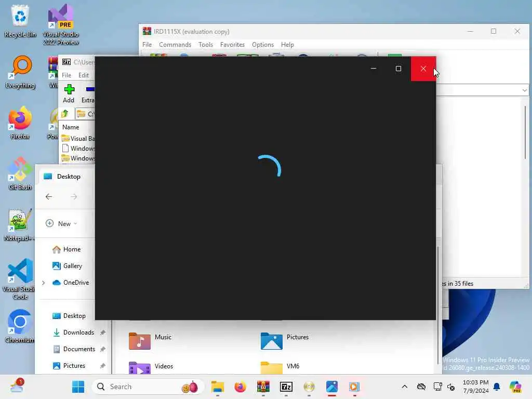Open Firefox from the taskbar
Image resolution: width=532 pixels, height=399 pixels.
point(240,387)
